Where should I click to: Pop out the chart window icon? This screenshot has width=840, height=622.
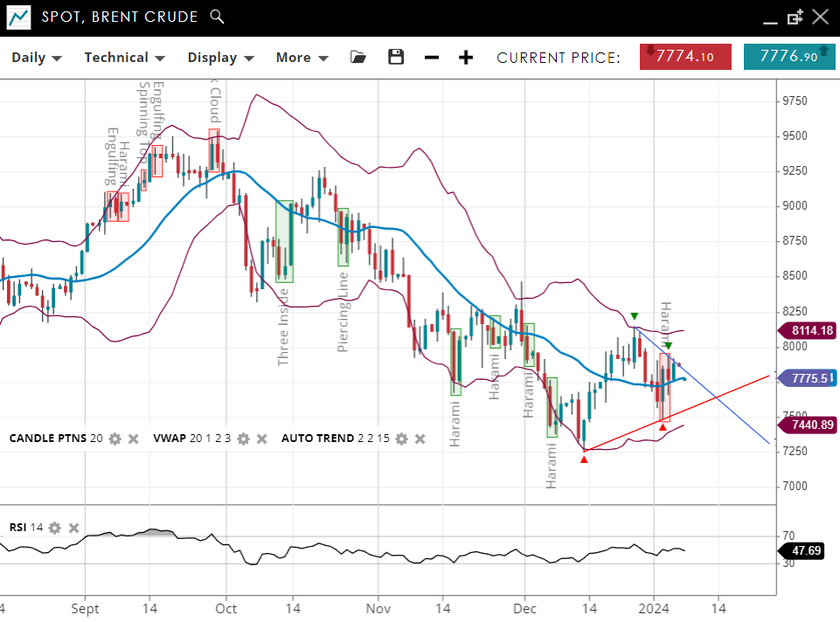point(795,17)
